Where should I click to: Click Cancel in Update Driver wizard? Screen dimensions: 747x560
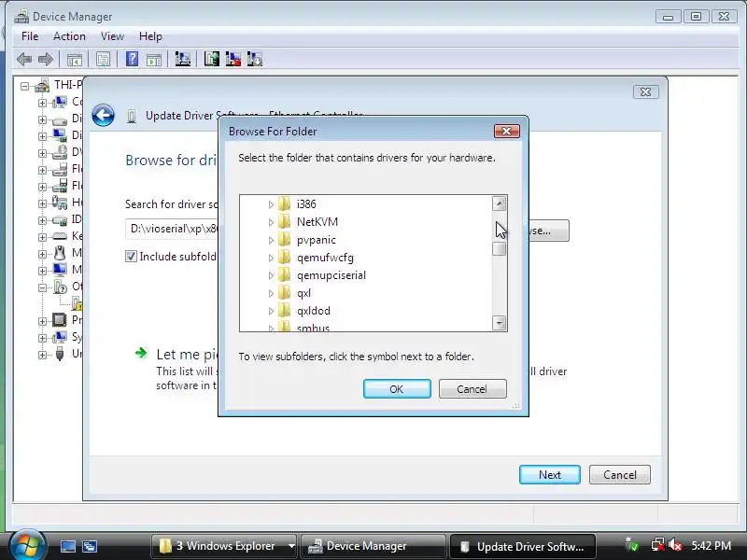click(x=620, y=475)
